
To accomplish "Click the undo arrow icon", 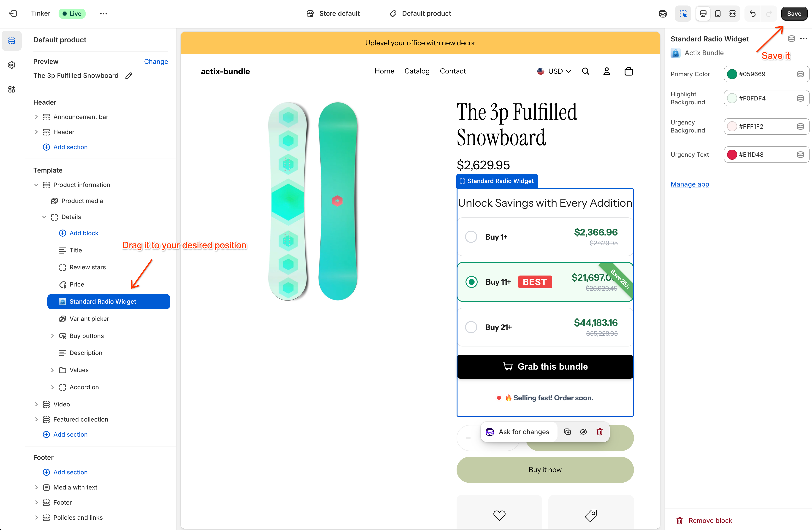I will point(753,14).
